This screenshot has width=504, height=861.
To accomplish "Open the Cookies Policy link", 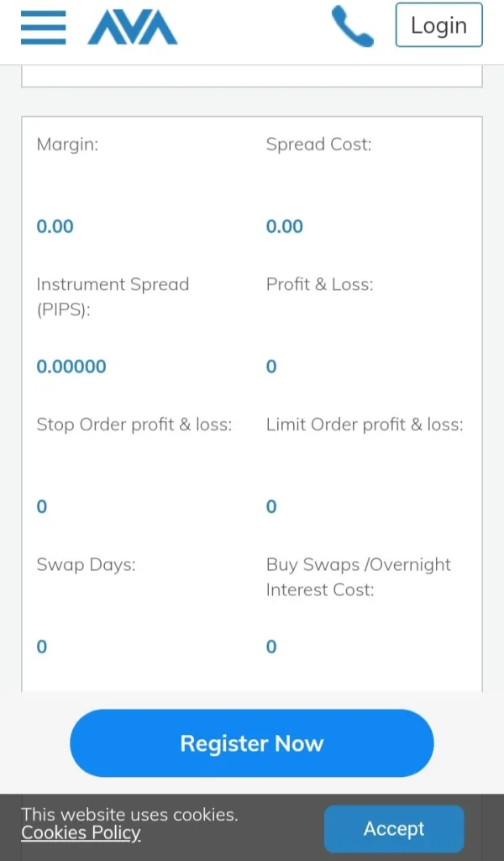I will (81, 833).
